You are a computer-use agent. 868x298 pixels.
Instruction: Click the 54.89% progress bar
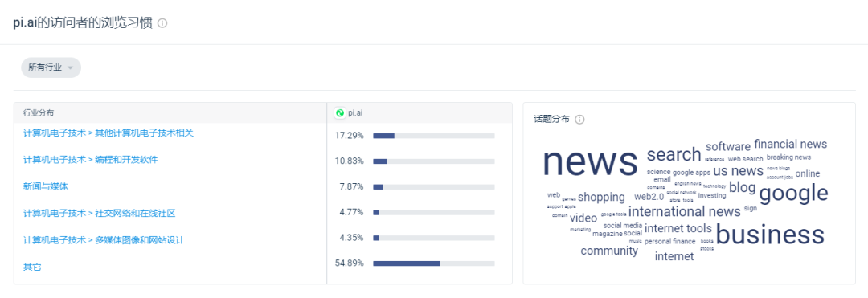tap(434, 263)
